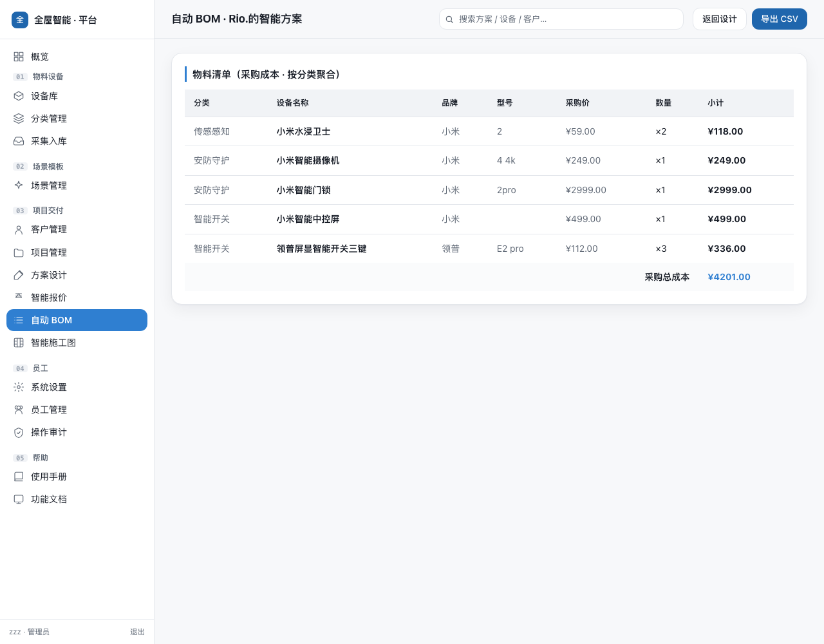
Task: Navigate to 操作审计
Action: [77, 432]
